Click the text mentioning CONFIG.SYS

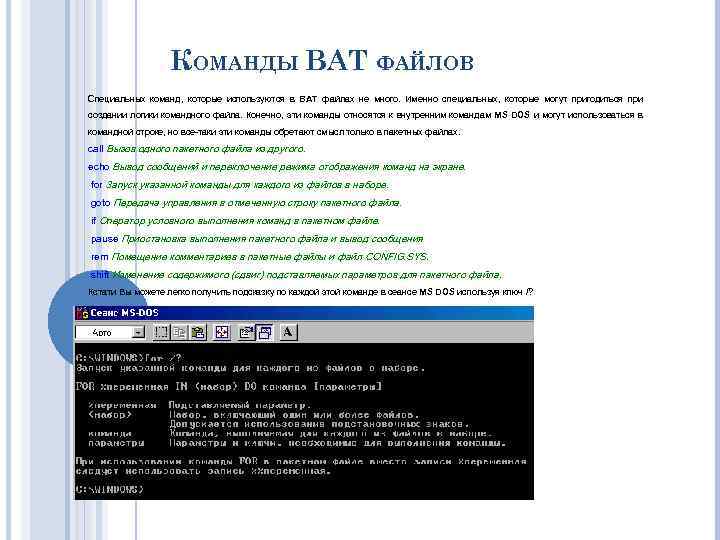tap(270, 257)
